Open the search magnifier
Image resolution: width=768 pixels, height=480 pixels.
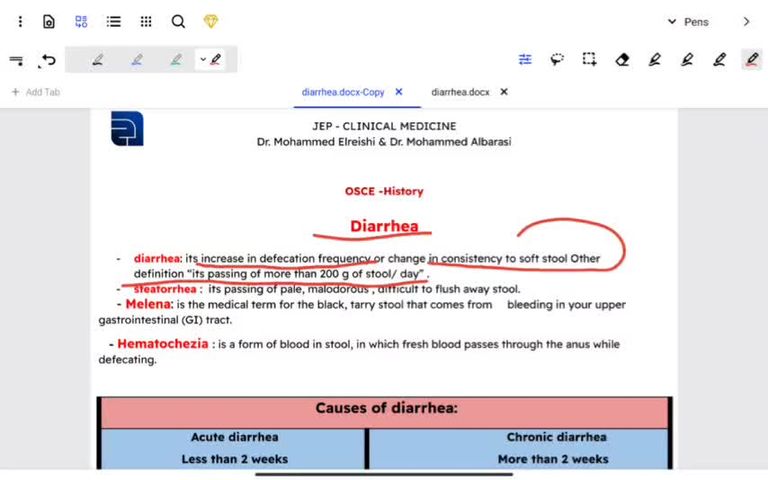tap(178, 22)
